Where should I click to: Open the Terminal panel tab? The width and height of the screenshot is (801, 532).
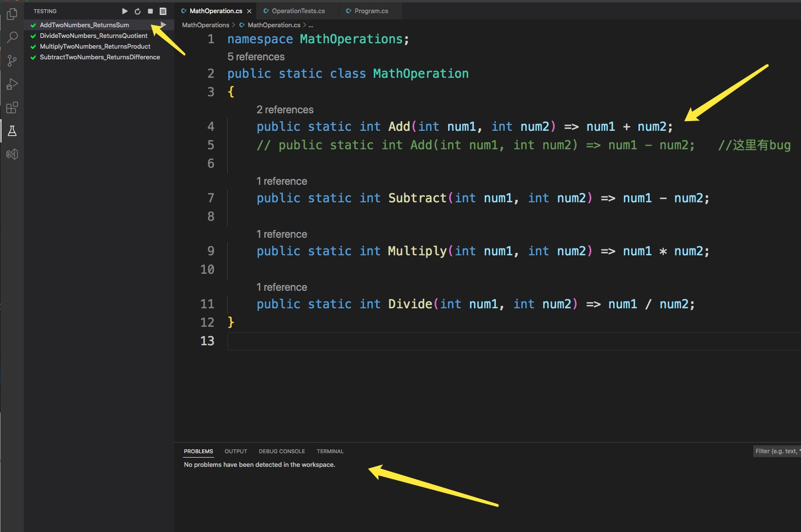tap(330, 451)
